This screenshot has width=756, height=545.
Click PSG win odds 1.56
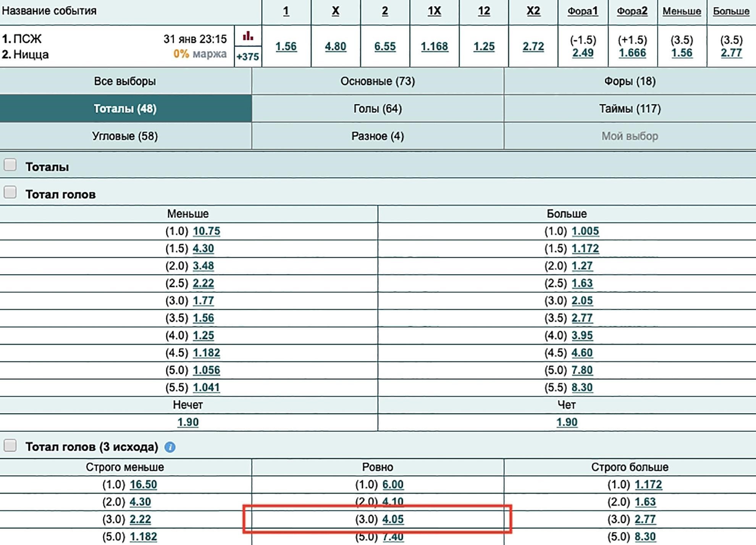286,47
